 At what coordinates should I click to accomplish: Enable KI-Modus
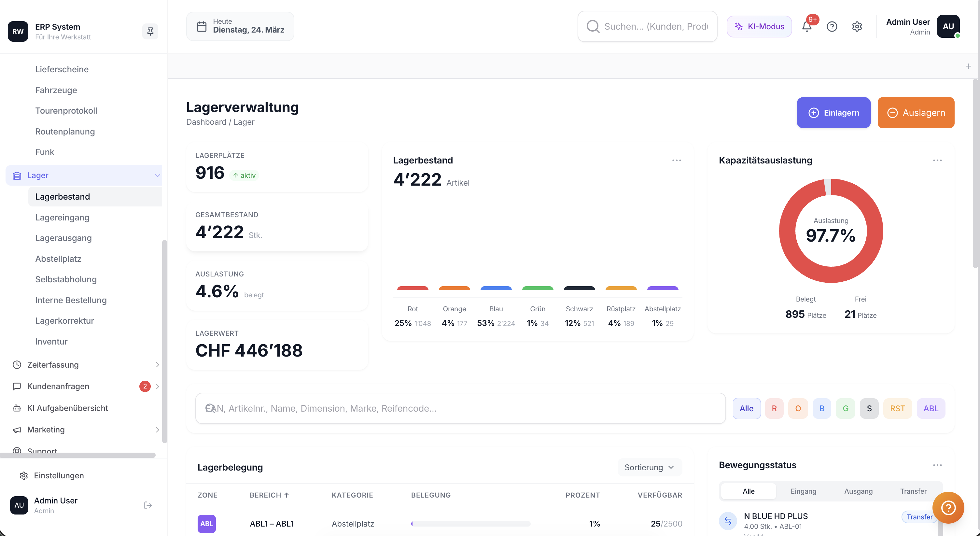tap(759, 26)
